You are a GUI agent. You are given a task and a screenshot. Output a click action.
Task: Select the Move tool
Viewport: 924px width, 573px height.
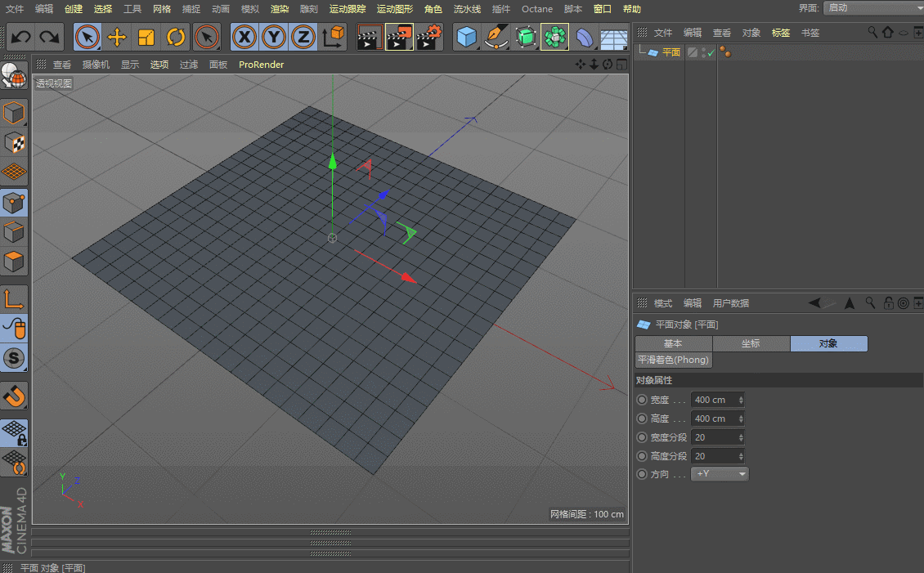[x=117, y=38]
